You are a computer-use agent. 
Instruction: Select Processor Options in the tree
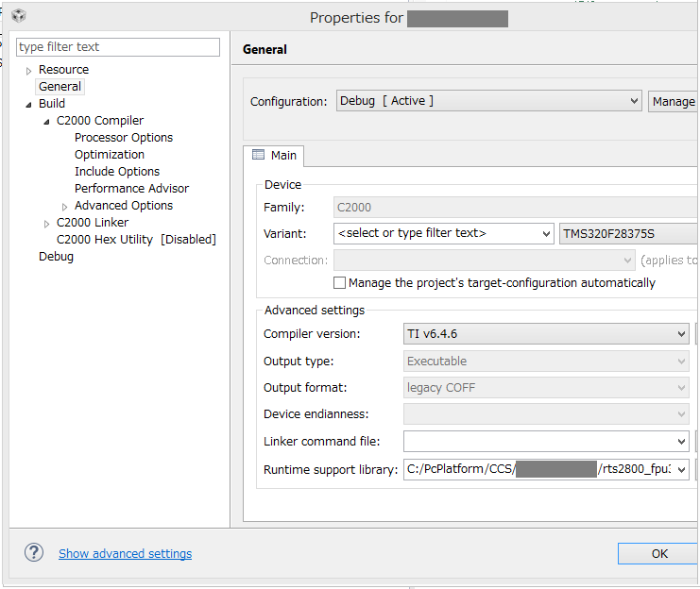[124, 138]
